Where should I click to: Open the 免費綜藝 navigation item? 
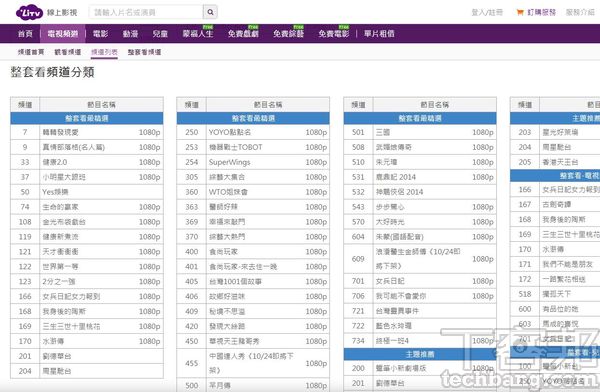(288, 34)
